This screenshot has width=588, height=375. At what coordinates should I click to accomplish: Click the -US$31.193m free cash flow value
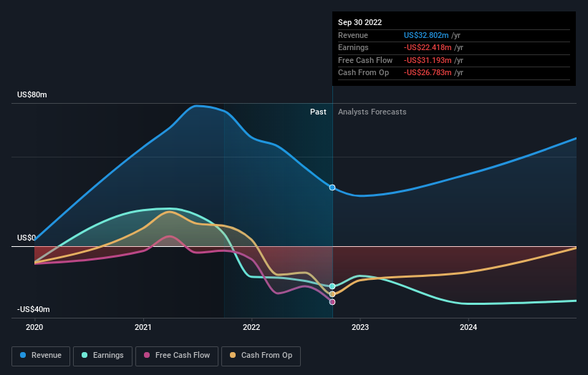pos(428,60)
